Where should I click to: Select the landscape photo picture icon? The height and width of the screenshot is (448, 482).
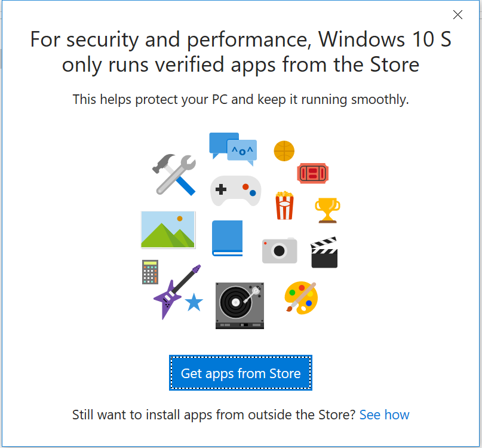(x=168, y=230)
